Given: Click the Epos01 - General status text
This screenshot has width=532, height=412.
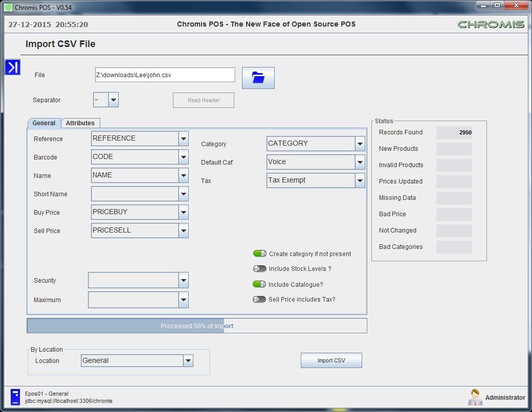Looking at the screenshot, I should point(47,394).
